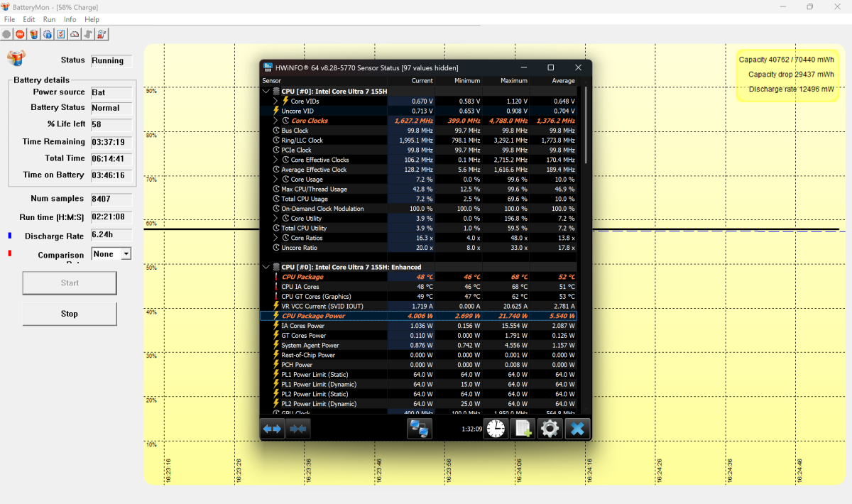
Task: Expand the Core Usage row
Action: [x=276, y=180]
